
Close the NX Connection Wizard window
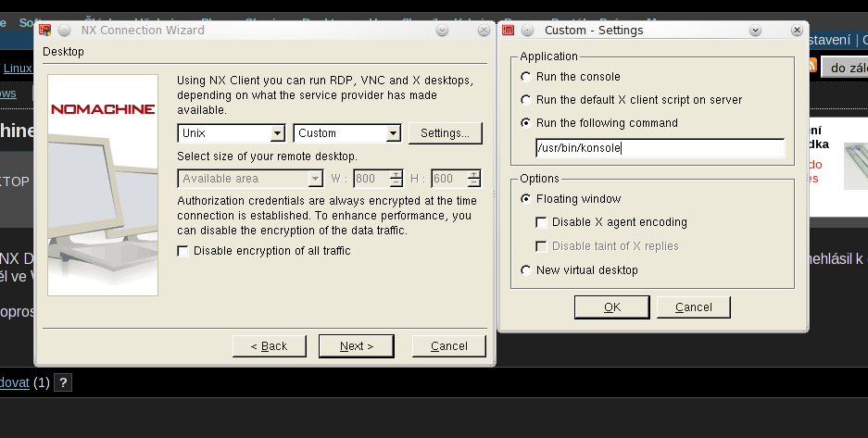click(x=484, y=30)
